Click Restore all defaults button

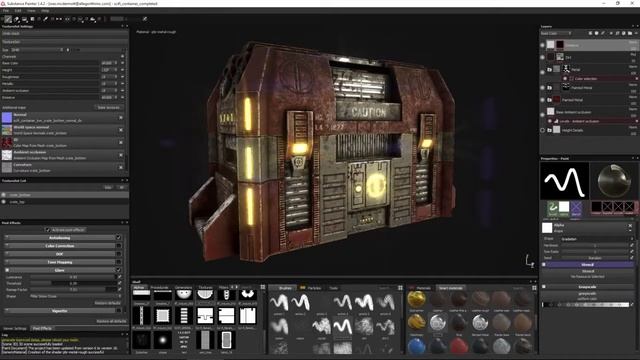point(111,321)
